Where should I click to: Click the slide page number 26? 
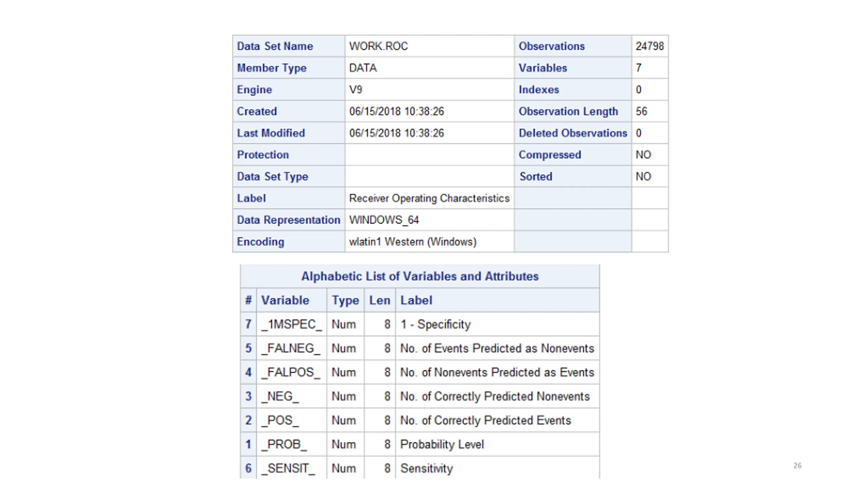coord(797,466)
